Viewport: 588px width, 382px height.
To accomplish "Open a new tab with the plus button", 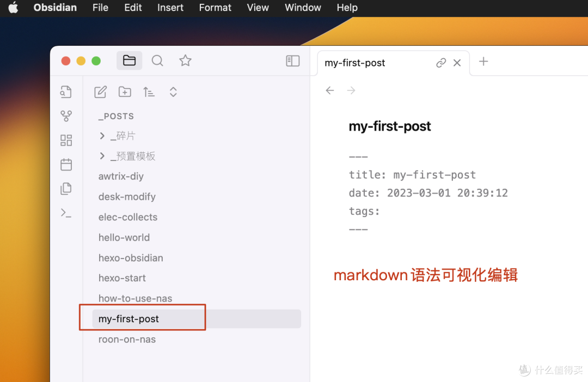I will 483,61.
